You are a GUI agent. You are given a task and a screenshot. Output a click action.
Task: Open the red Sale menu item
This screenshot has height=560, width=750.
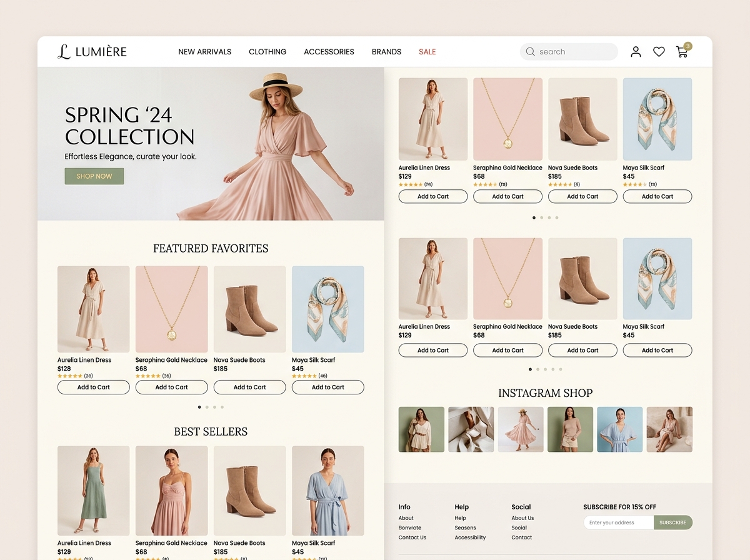click(x=427, y=52)
